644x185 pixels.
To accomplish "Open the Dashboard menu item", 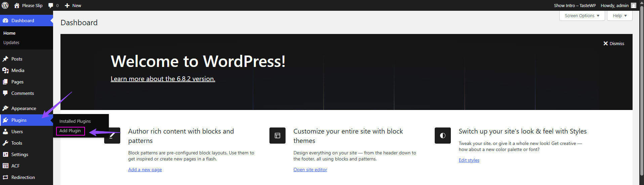I will click(27, 21).
